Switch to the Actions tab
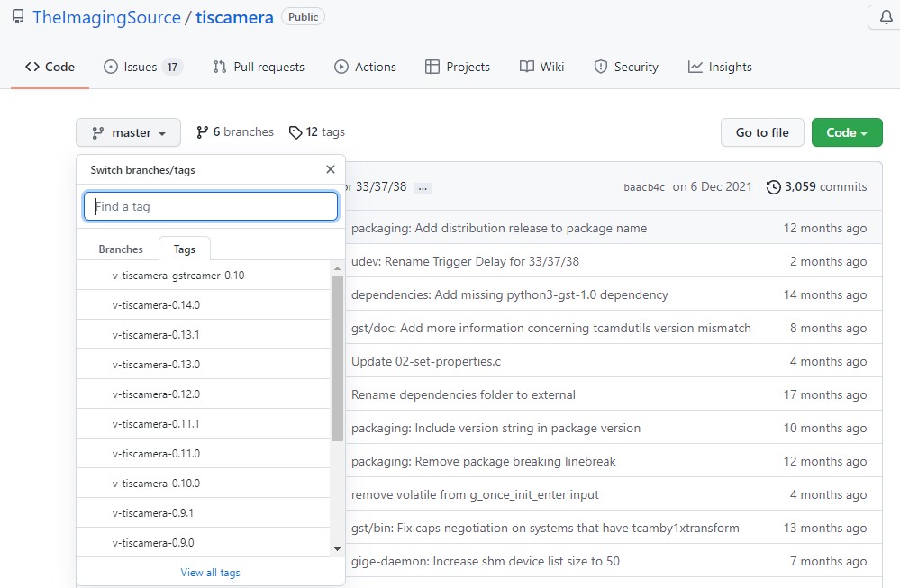 point(365,68)
